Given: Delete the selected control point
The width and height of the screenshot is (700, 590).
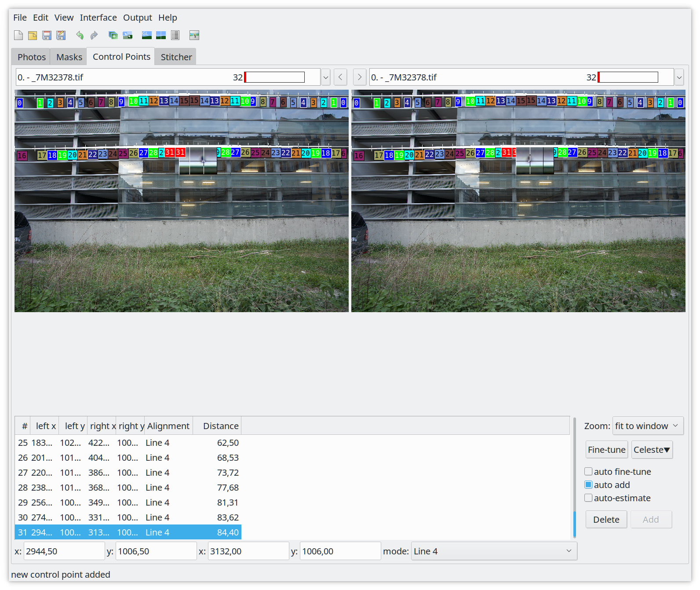Looking at the screenshot, I should [x=606, y=519].
